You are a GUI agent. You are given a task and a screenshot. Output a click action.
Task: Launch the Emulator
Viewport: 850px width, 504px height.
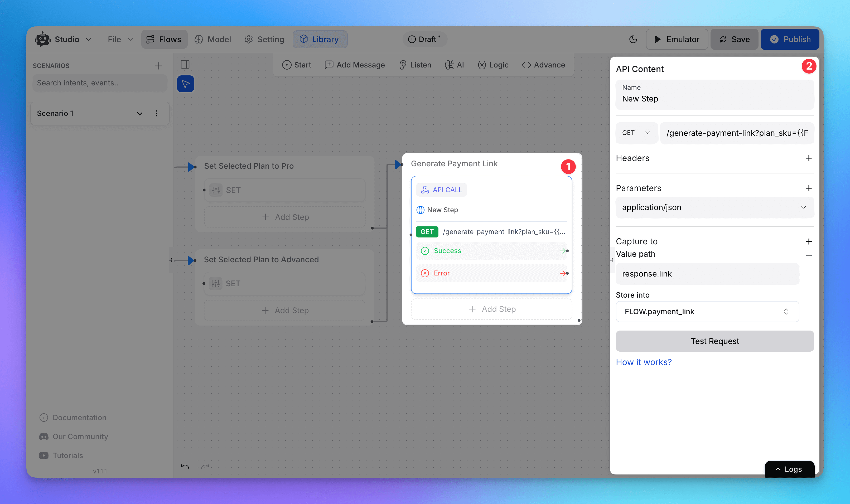tap(677, 39)
